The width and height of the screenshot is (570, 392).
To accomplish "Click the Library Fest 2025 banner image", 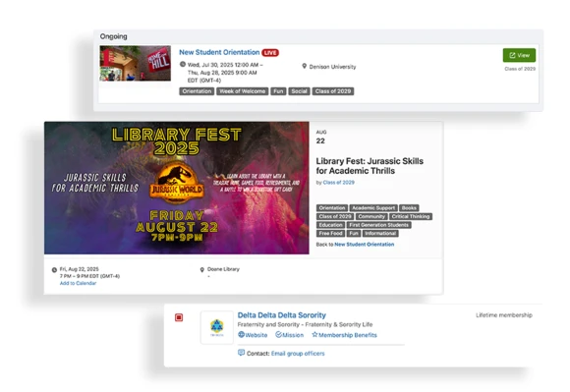I will click(x=177, y=188).
